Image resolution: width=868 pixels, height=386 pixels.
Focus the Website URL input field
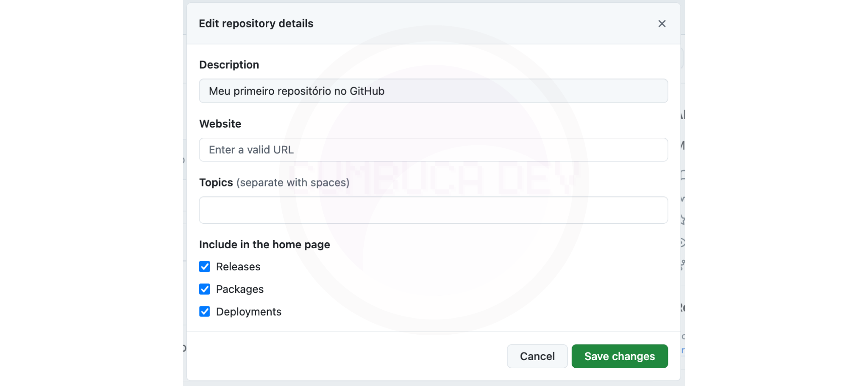[x=433, y=150]
